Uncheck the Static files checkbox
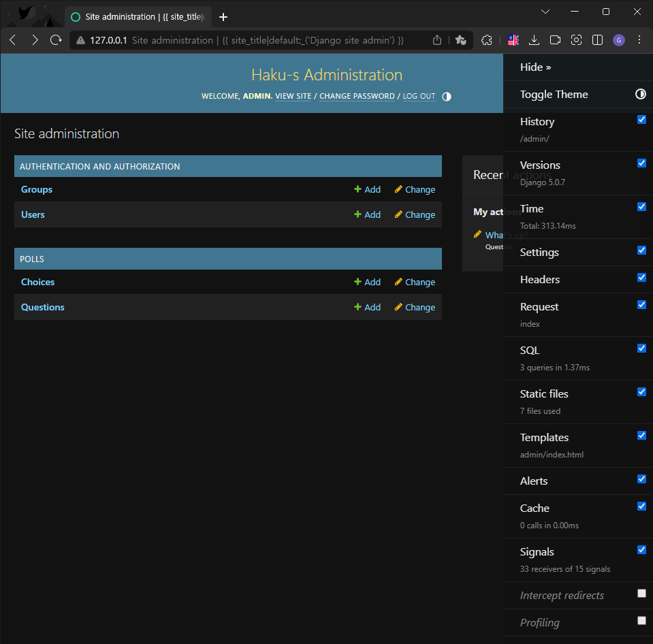 641,391
